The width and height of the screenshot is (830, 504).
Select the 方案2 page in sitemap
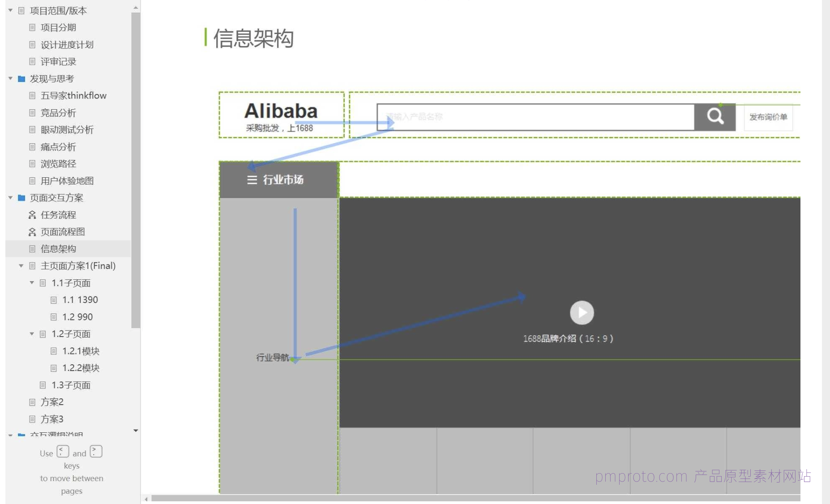(52, 402)
